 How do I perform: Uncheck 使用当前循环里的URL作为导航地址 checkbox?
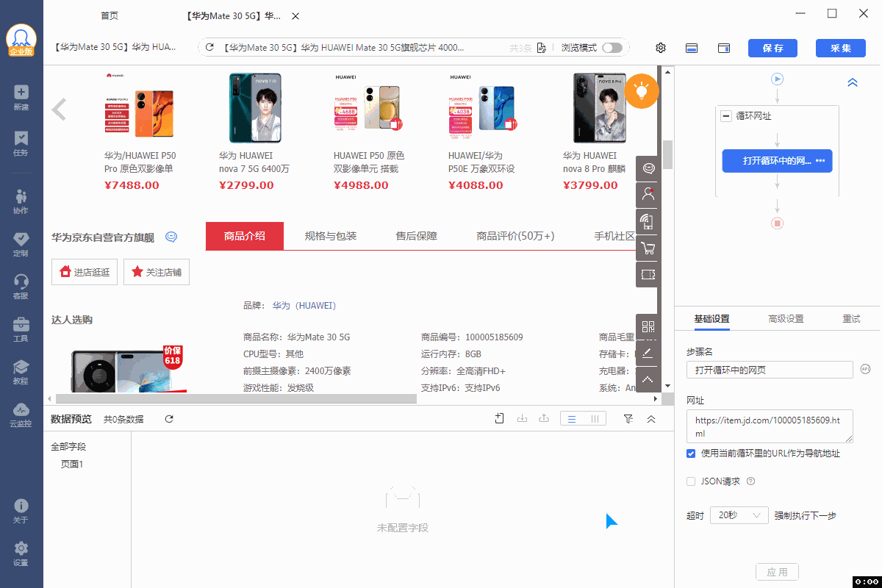(x=691, y=453)
